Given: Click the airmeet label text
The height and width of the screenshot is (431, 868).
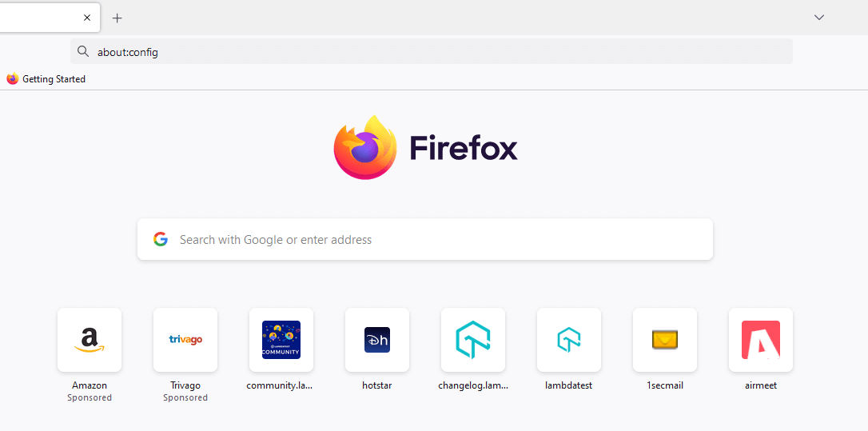Looking at the screenshot, I should tap(761, 385).
